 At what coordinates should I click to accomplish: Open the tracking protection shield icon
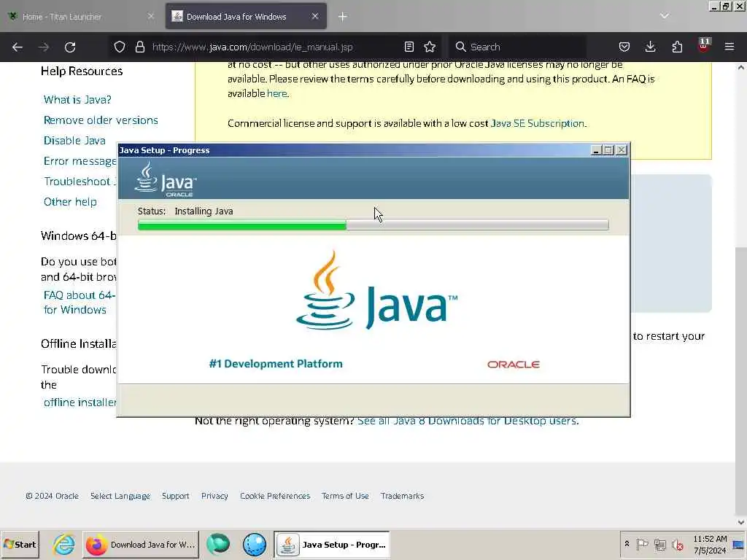[x=120, y=47]
